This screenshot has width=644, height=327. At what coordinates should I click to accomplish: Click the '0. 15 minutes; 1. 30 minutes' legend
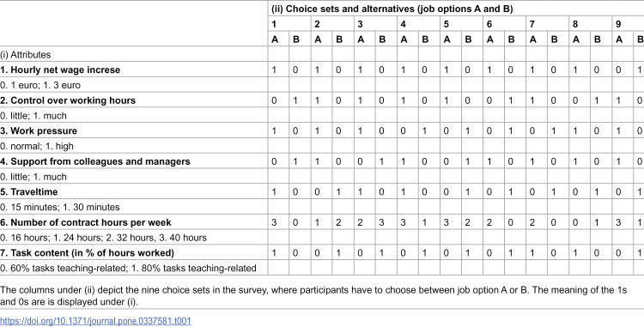(x=60, y=207)
